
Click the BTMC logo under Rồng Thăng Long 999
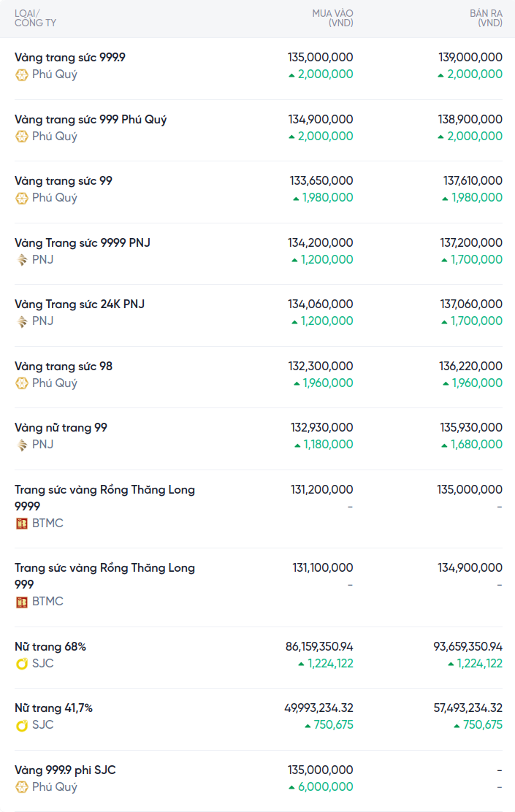point(22,602)
